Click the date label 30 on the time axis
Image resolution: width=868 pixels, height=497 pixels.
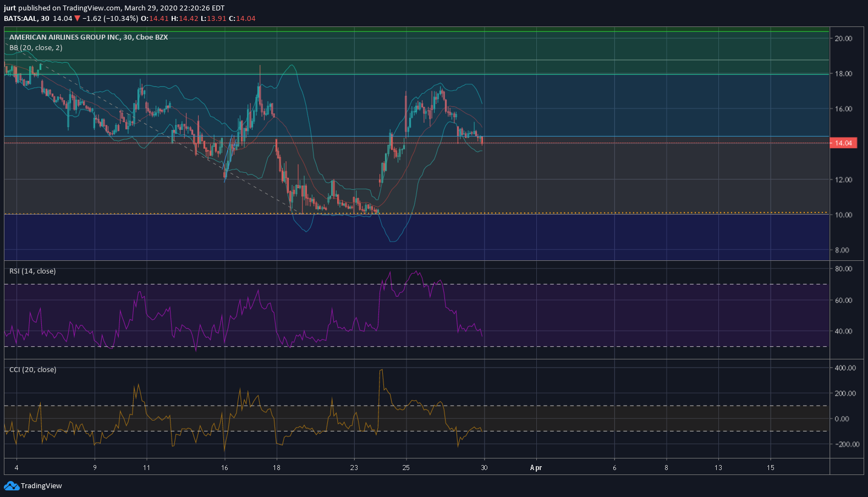pyautogui.click(x=484, y=468)
